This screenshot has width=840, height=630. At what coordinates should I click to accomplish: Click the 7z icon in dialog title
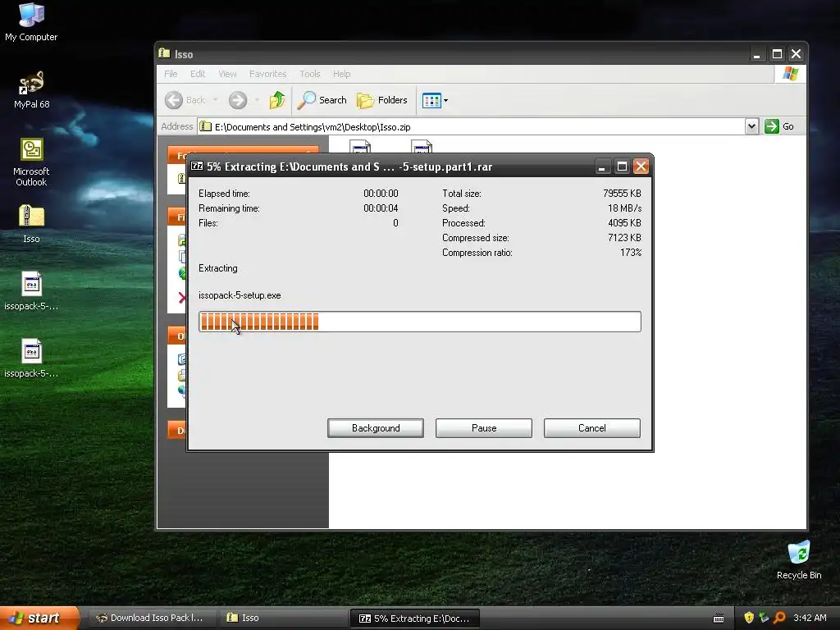pos(197,166)
